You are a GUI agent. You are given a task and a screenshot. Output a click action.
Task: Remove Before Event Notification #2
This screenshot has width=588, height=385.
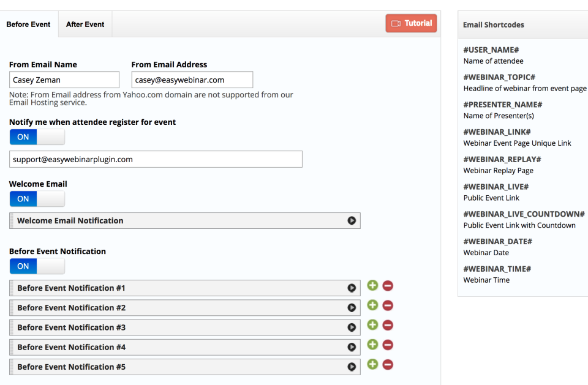coord(388,305)
